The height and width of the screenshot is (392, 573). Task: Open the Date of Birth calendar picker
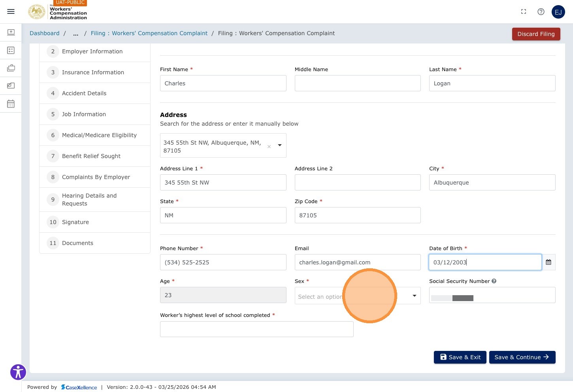[548, 262]
